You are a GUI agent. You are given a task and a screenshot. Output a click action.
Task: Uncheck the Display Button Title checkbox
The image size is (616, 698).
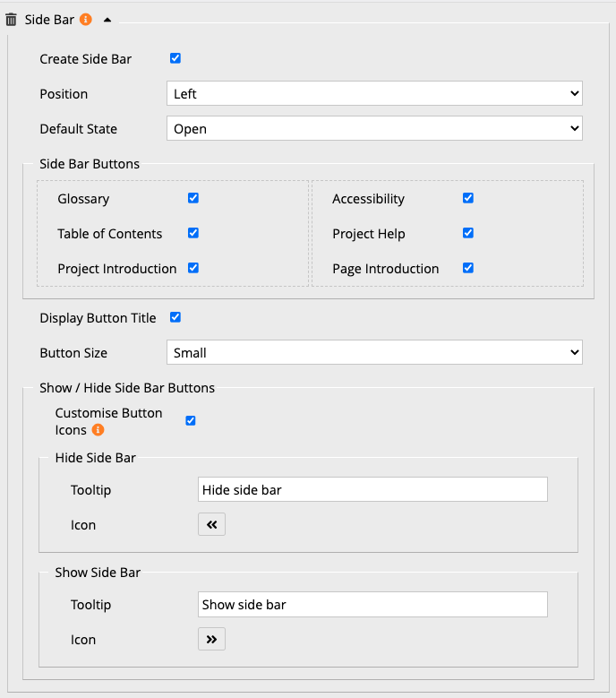pos(175,317)
